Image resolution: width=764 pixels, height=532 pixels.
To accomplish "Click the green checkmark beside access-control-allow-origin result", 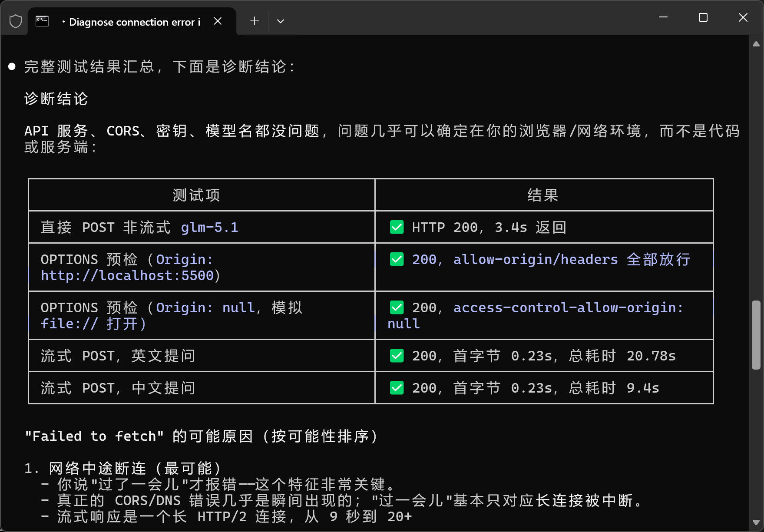I will (x=397, y=307).
